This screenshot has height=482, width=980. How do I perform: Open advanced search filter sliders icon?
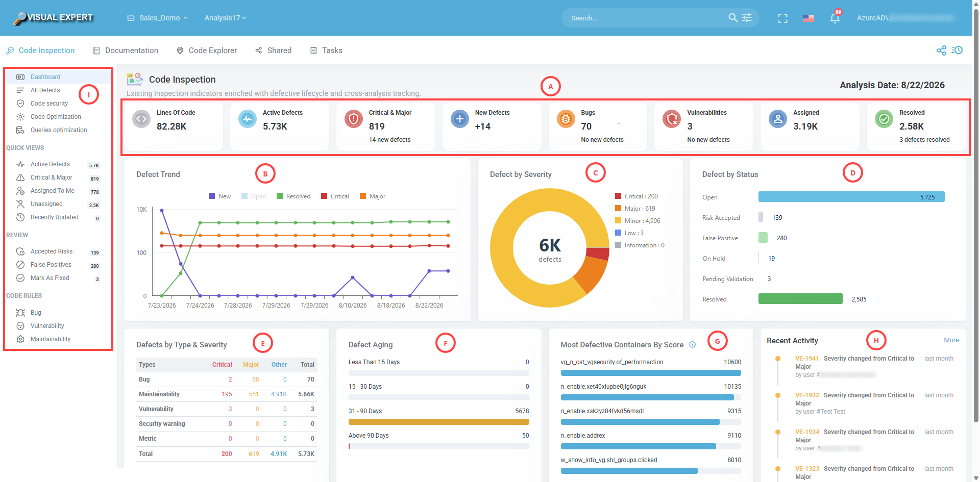point(747,18)
